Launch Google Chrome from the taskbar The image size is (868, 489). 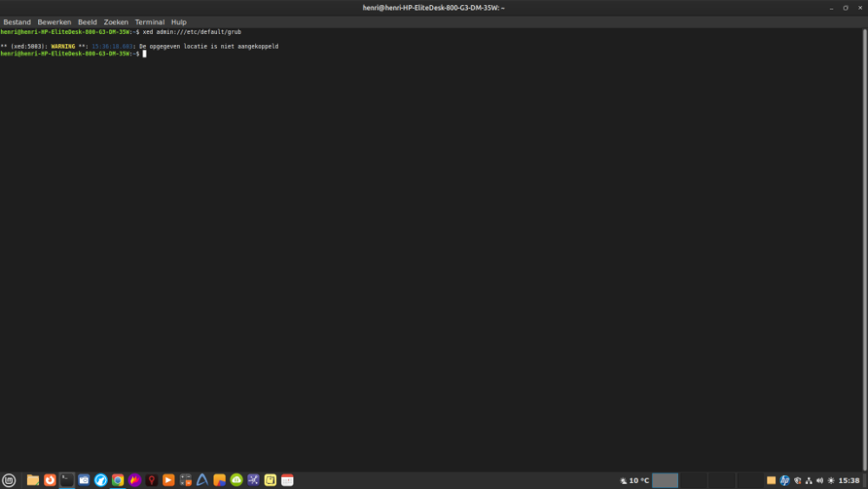click(118, 480)
